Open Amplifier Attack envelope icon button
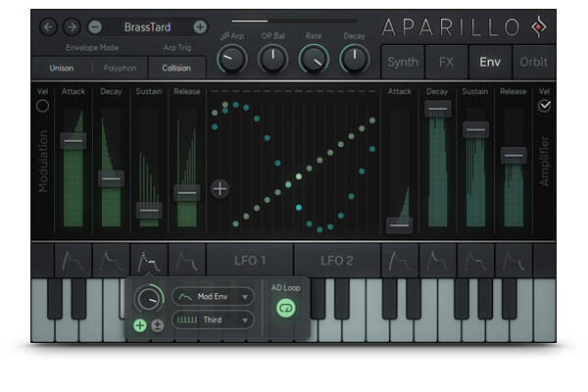Screen dimensions: 588x392 click(x=400, y=261)
